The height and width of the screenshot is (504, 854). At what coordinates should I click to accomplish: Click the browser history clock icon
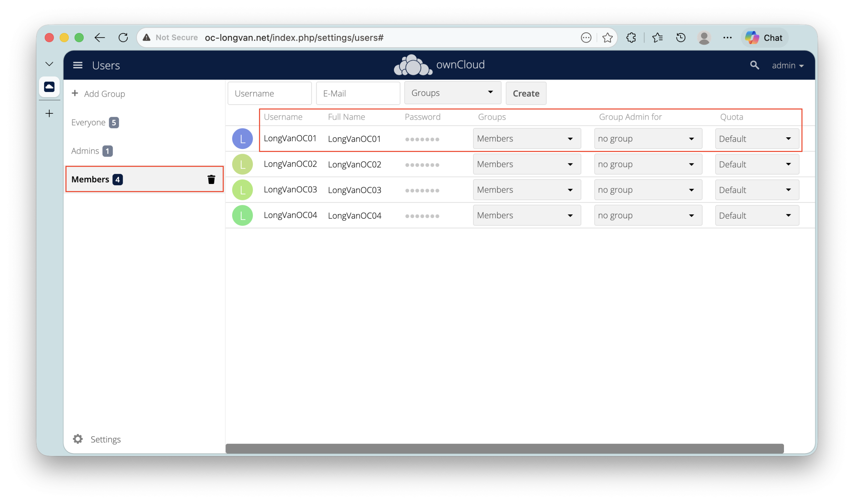point(680,37)
